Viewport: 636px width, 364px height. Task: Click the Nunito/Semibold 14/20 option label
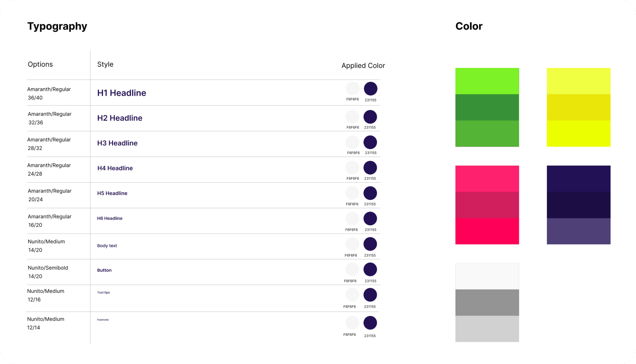(x=48, y=272)
